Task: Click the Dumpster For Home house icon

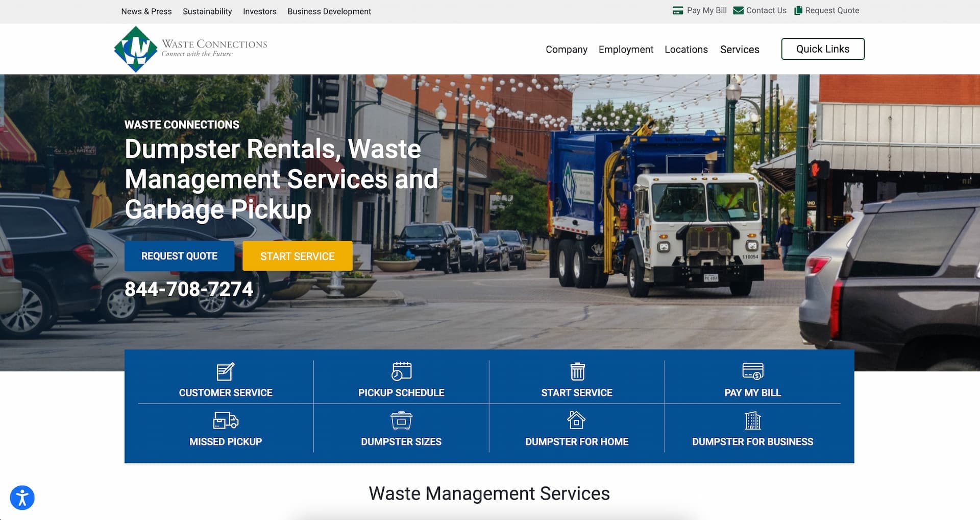Action: click(x=576, y=420)
